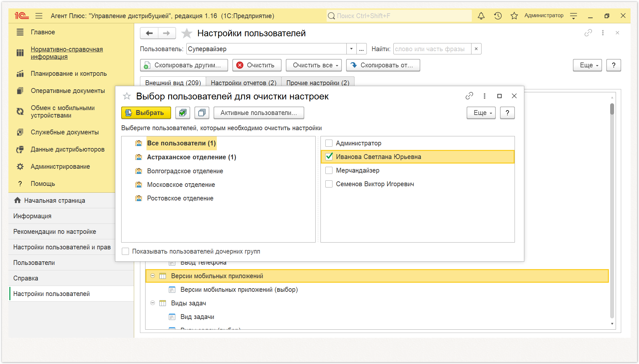
Task: Open the main menu hamburger icon
Action: pyautogui.click(x=39, y=16)
